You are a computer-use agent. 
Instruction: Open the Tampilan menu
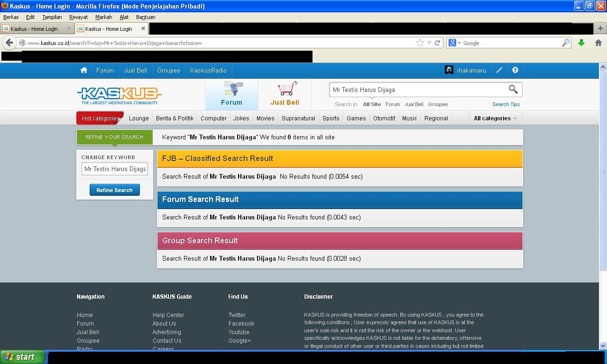(52, 17)
